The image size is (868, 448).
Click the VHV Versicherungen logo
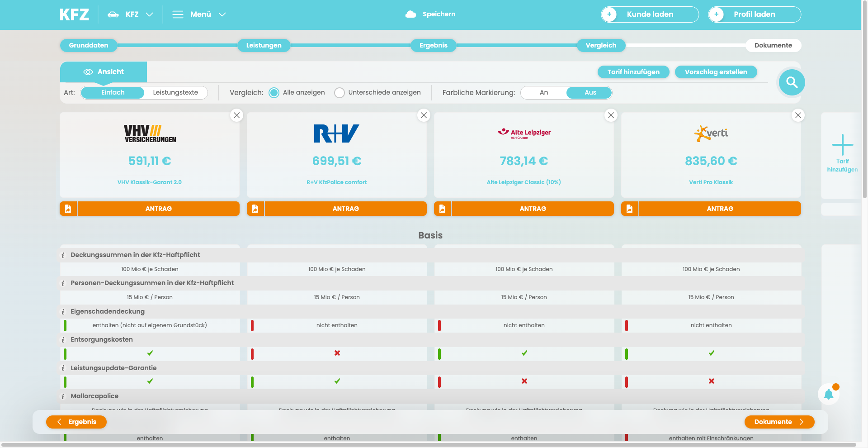[150, 133]
